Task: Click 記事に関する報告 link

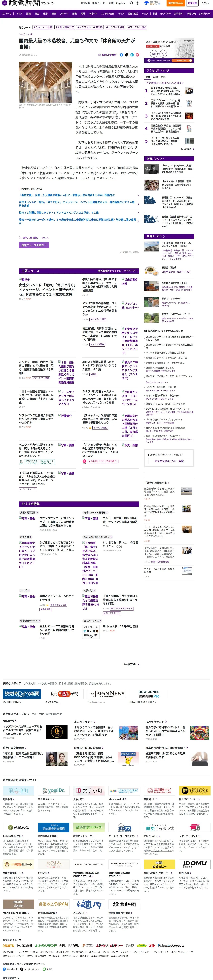Action: [129, 252]
